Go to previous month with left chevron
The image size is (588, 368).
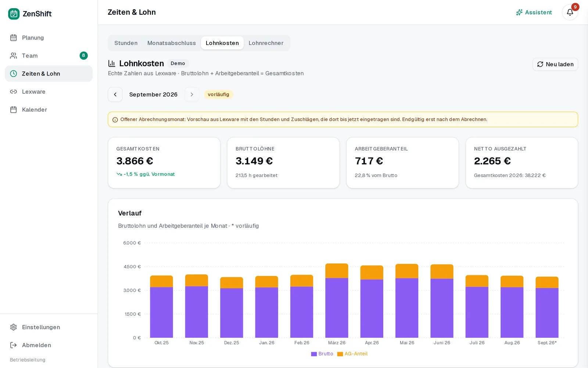click(x=115, y=95)
